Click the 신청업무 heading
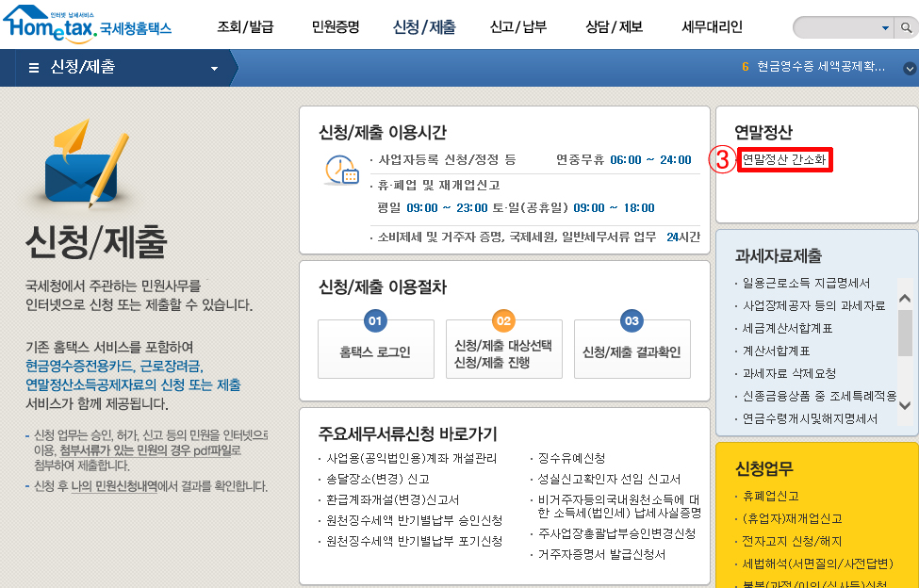 (763, 468)
